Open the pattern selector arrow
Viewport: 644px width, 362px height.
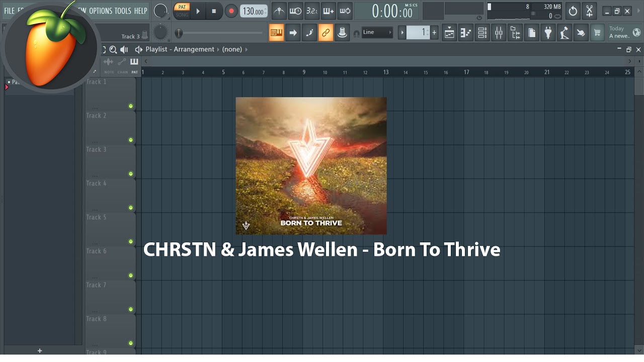click(402, 33)
